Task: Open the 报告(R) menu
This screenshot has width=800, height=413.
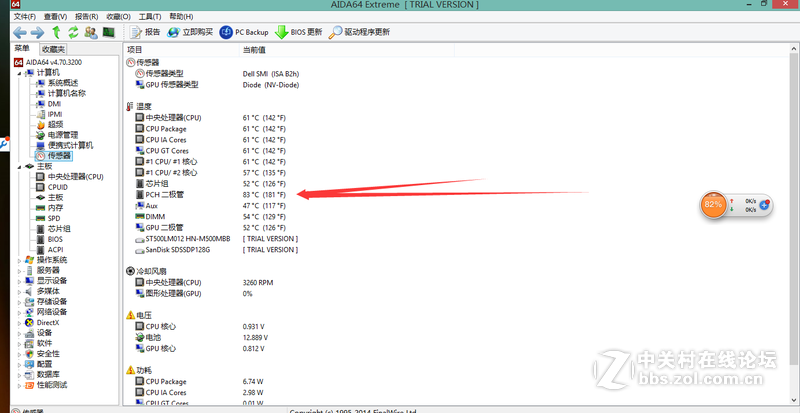Action: (86, 16)
